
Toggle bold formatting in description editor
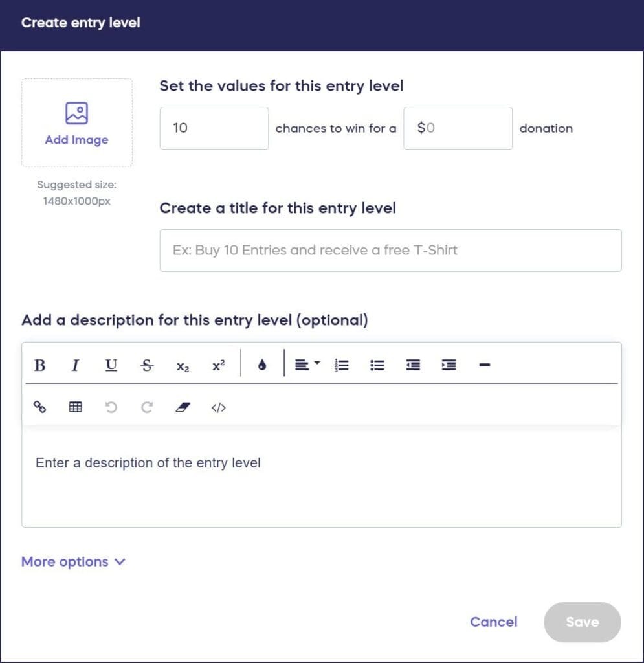(39, 365)
